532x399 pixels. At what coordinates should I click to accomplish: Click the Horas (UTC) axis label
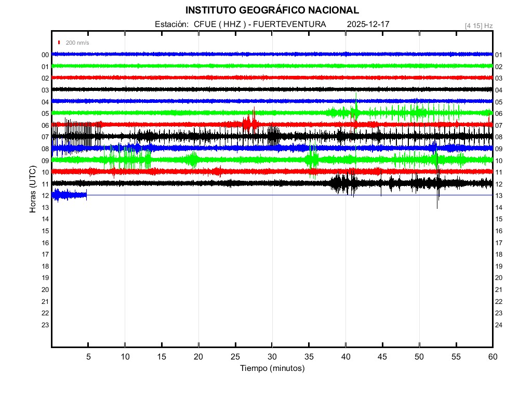click(33, 190)
